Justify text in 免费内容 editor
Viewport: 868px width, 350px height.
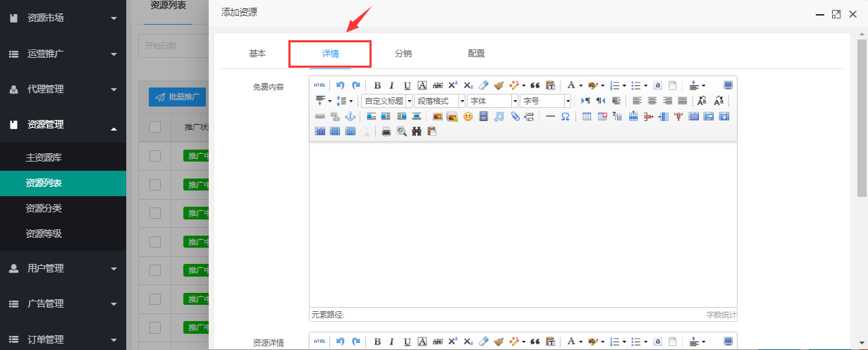(x=682, y=101)
